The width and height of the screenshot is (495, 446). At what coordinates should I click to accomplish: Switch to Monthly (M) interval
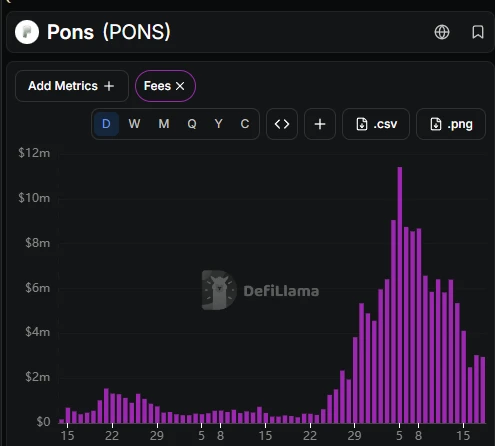coord(164,124)
